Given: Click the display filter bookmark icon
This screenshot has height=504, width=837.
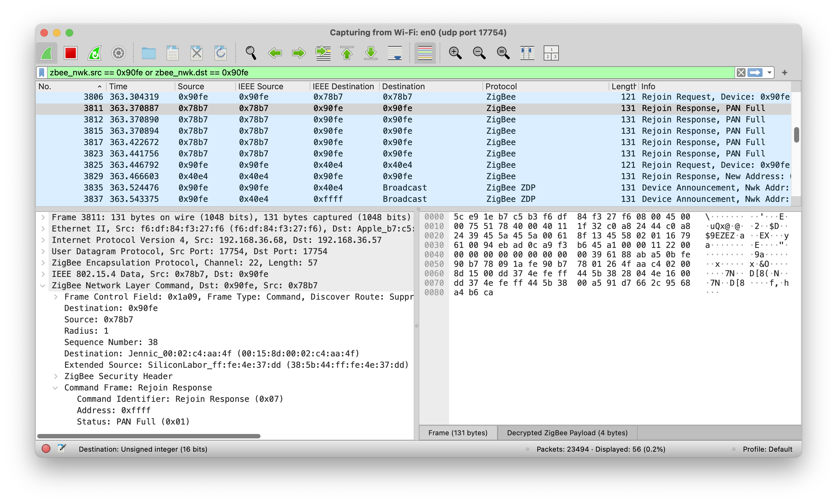Looking at the screenshot, I should tap(42, 73).
